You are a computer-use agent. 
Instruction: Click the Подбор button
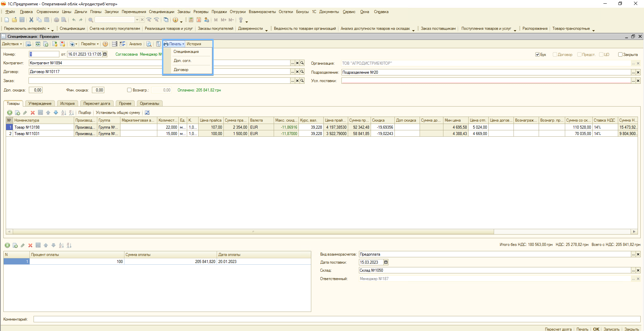tap(85, 113)
